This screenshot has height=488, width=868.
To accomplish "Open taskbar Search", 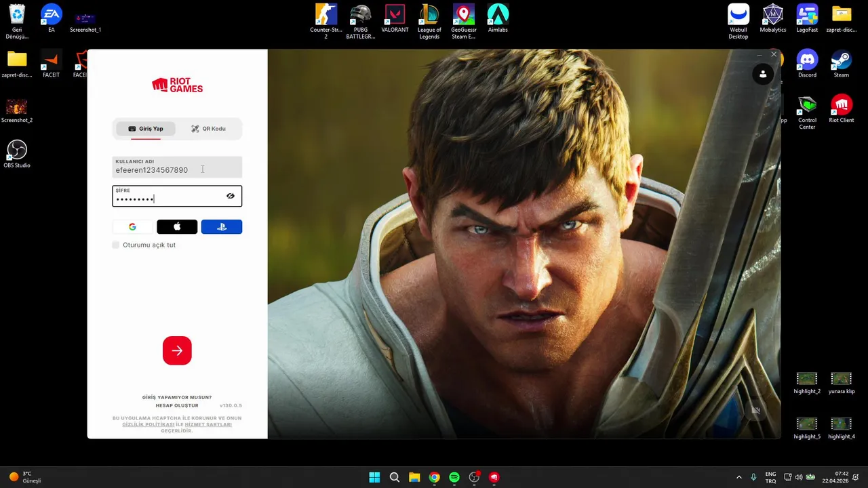I will click(x=395, y=477).
